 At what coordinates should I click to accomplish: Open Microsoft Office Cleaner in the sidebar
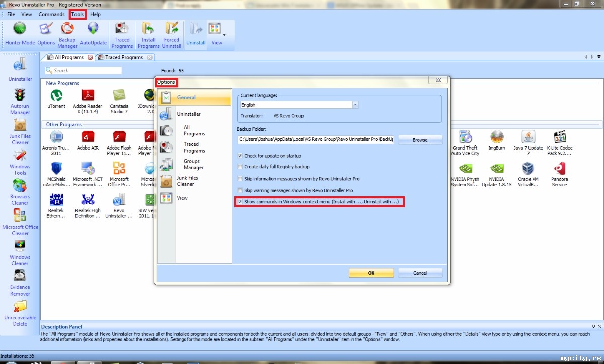20,223
